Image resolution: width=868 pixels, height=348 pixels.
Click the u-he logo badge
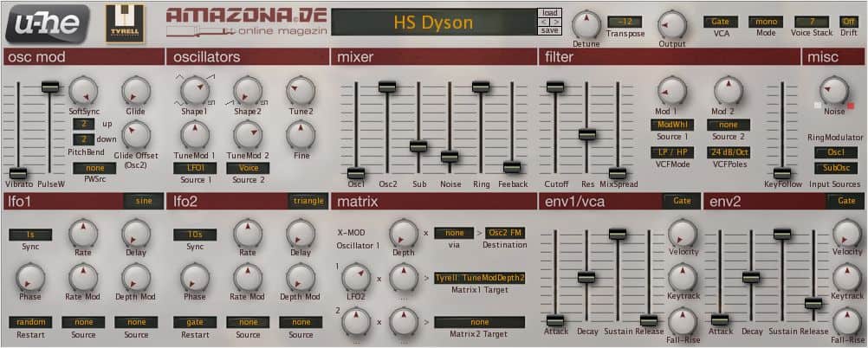click(x=47, y=23)
